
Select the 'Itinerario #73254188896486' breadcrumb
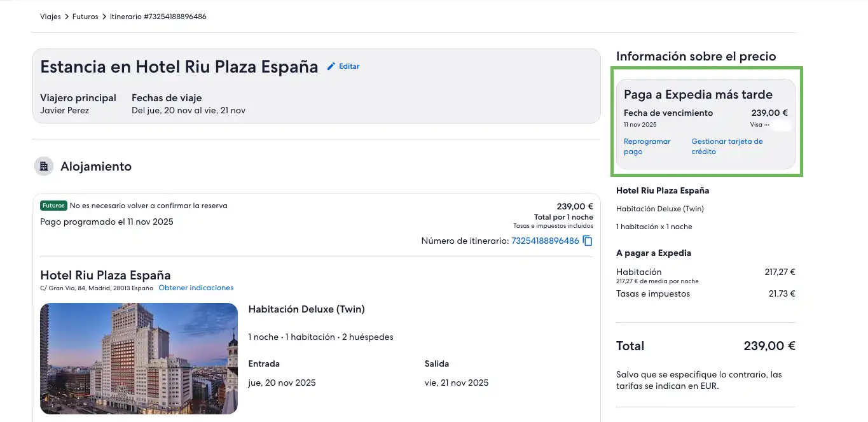(x=157, y=16)
